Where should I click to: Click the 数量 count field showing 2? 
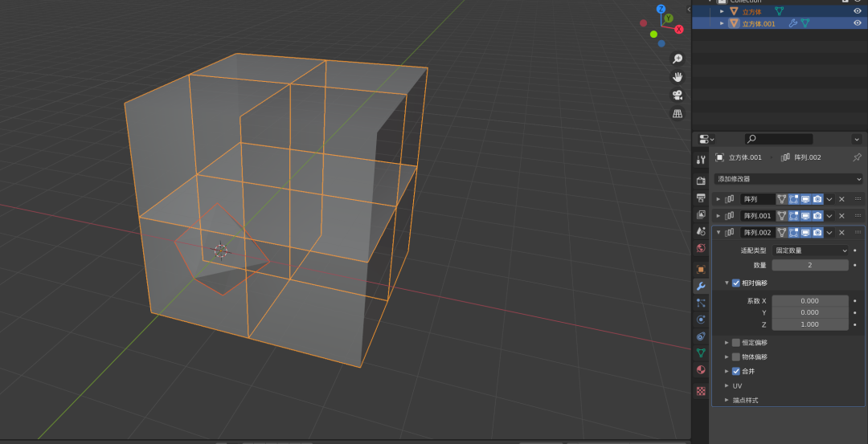810,265
